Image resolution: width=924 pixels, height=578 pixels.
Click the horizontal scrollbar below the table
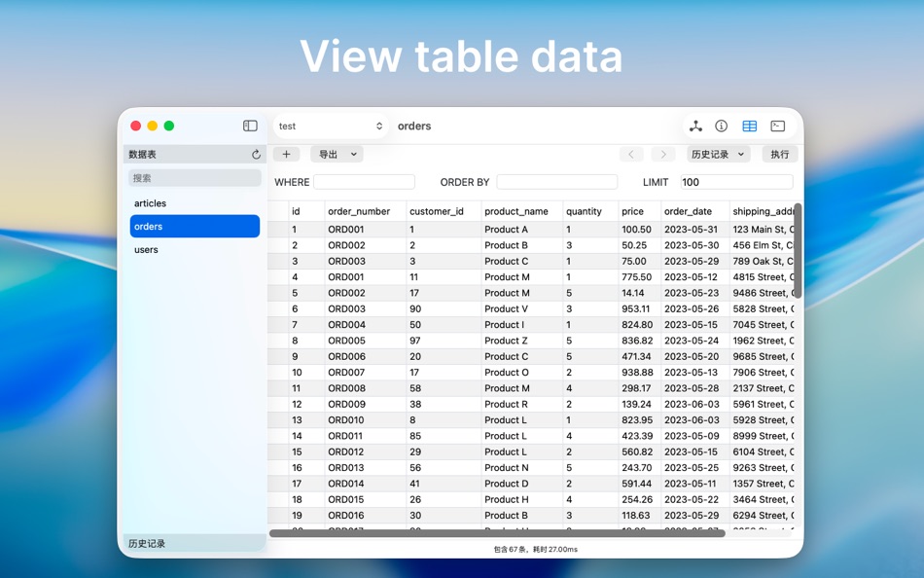click(496, 532)
